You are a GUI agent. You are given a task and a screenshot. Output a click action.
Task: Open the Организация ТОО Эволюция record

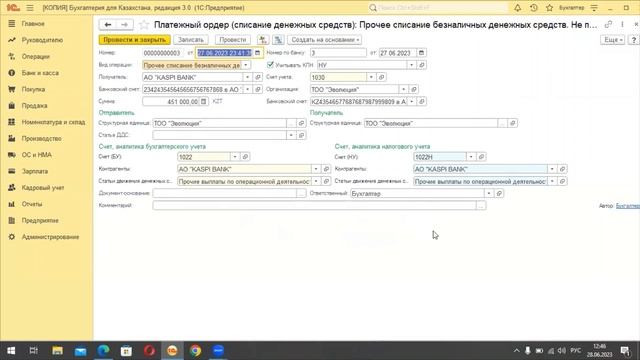413,89
